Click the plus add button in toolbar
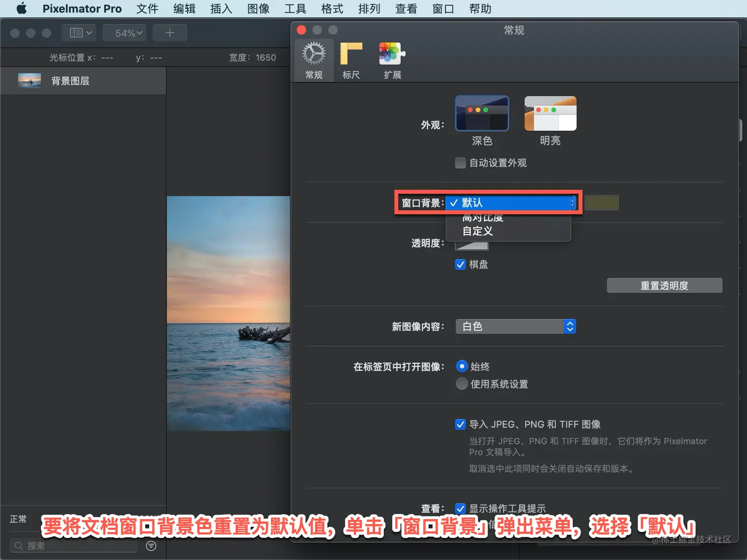Screen dimensions: 747x560 point(170,33)
